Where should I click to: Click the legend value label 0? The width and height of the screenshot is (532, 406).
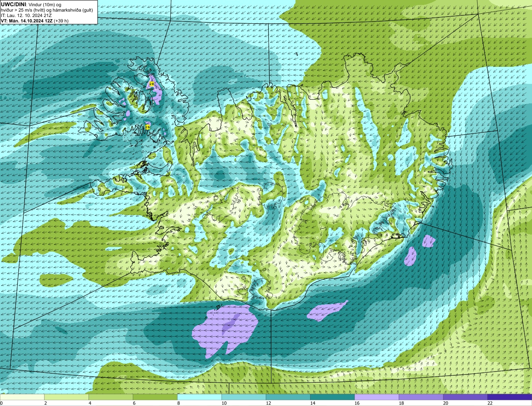(1, 403)
